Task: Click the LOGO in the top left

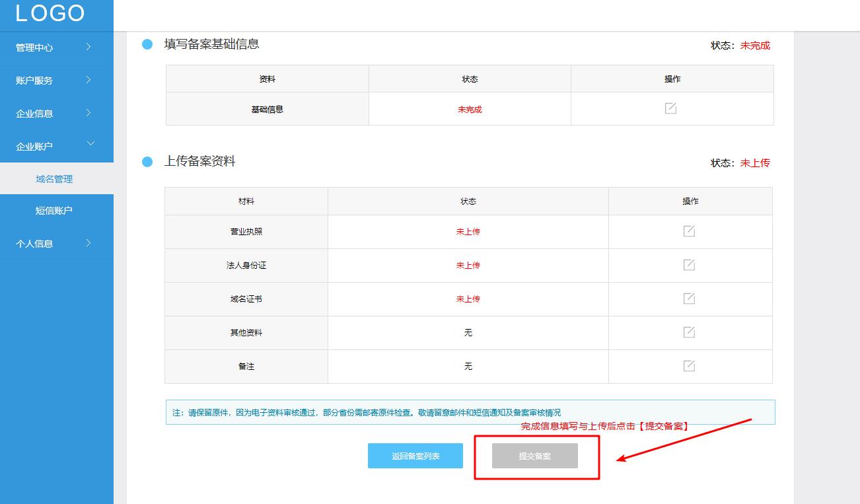Action: 52,13
